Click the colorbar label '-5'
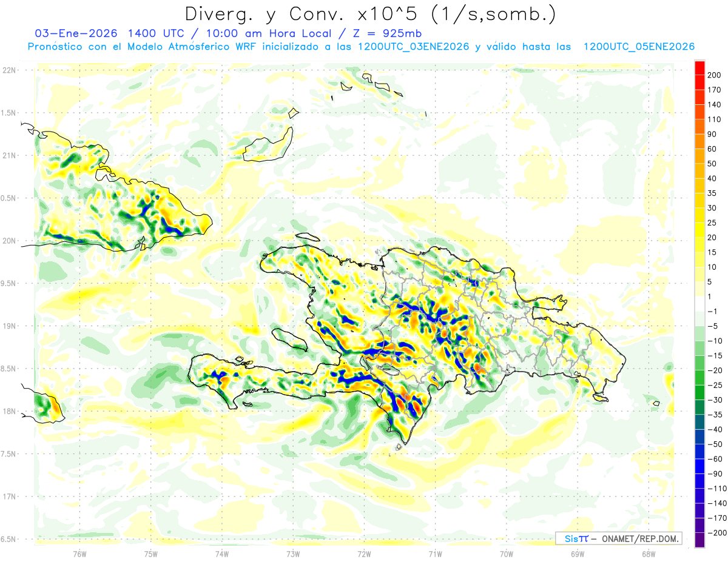The image size is (728, 562). (x=713, y=326)
